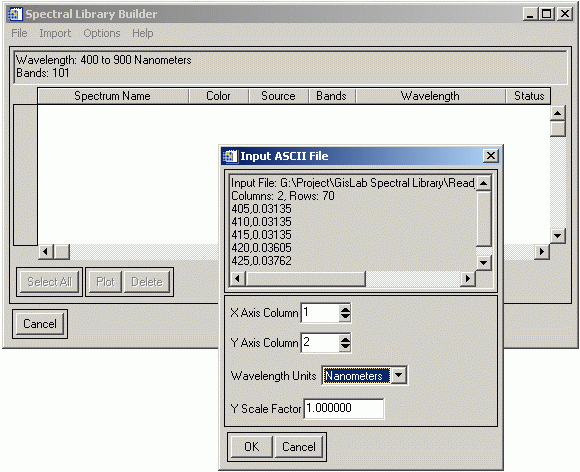Confirm with the OK button
Screen dimensions: 580x472
tap(252, 446)
